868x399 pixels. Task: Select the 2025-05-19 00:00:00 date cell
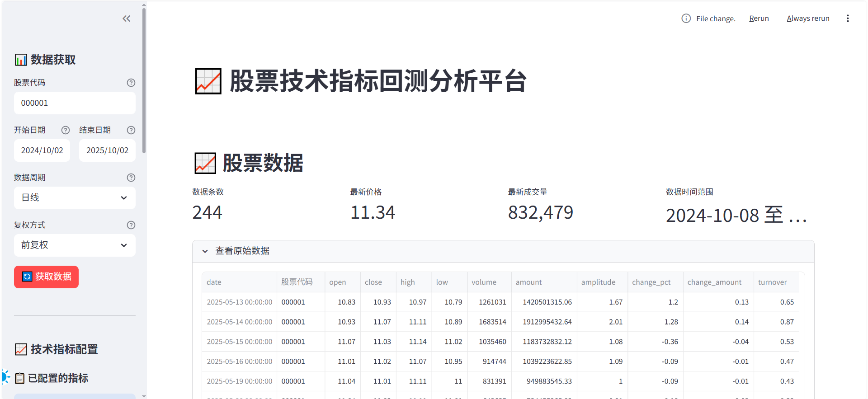[x=239, y=381]
